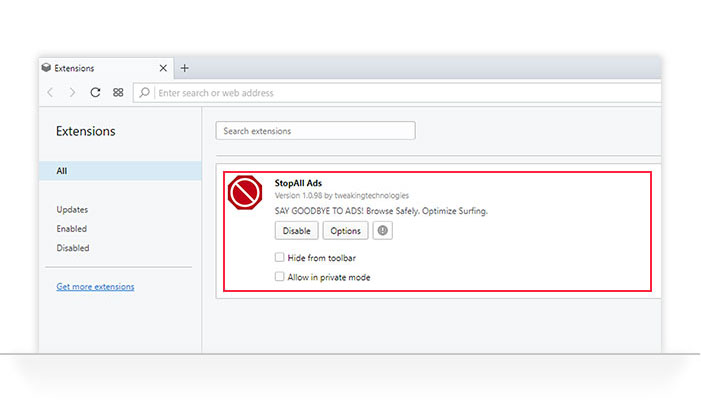
Task: Click into Search extensions box
Action: pos(315,131)
